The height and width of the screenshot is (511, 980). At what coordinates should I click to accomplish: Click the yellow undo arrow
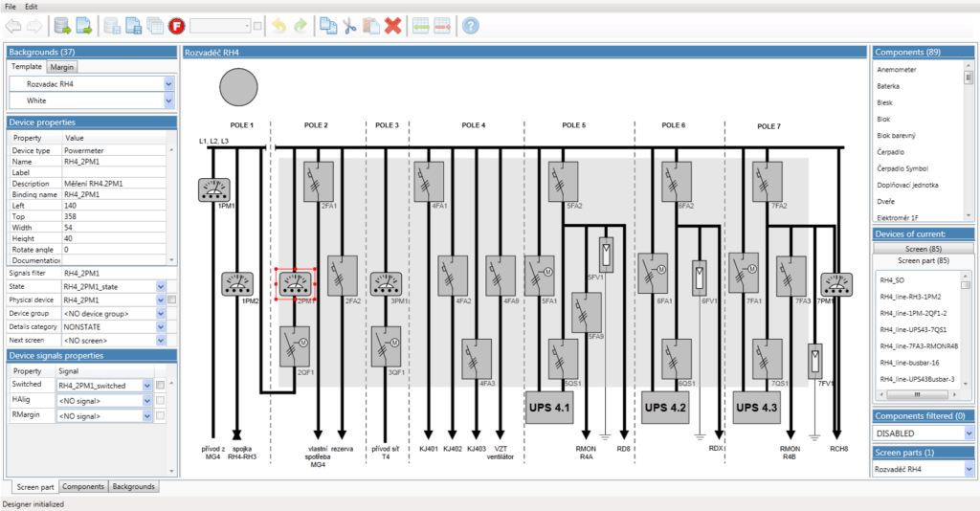point(278,26)
